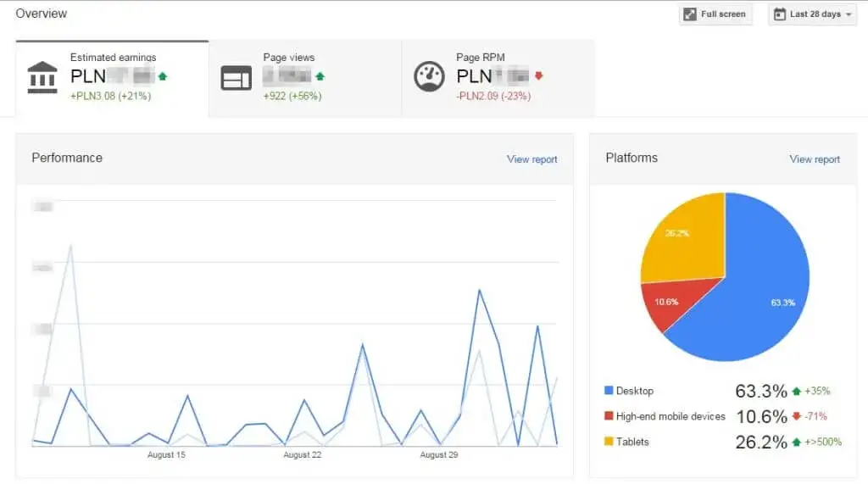
Task: Click the green up arrow beside Estimated earnings
Action: click(x=163, y=76)
